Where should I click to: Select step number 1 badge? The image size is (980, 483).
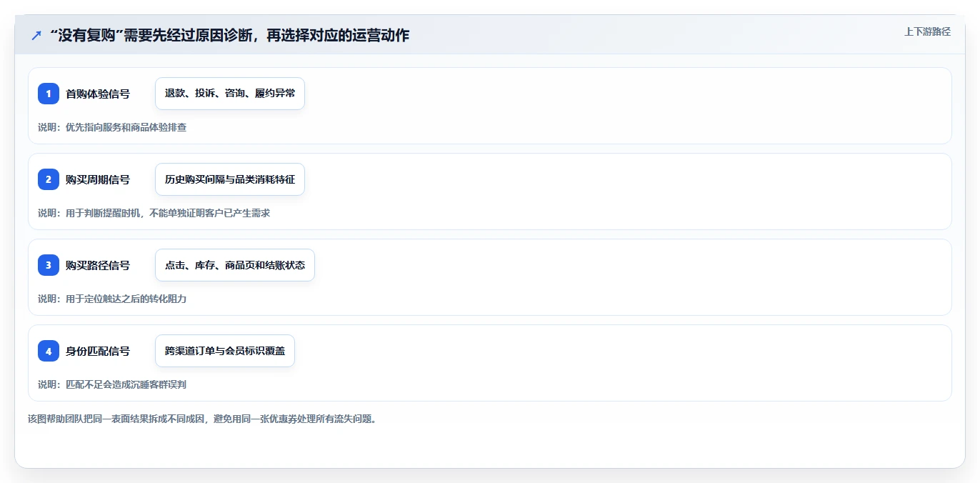tap(49, 94)
